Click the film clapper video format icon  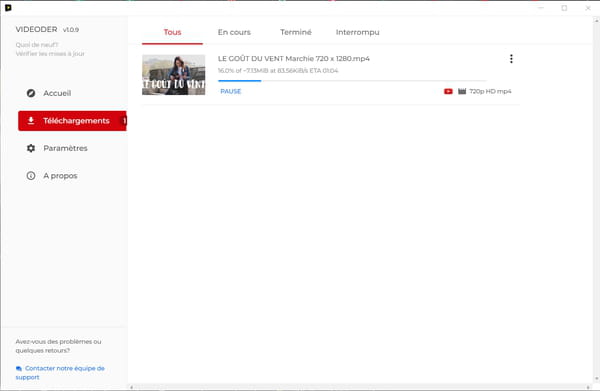[462, 91]
